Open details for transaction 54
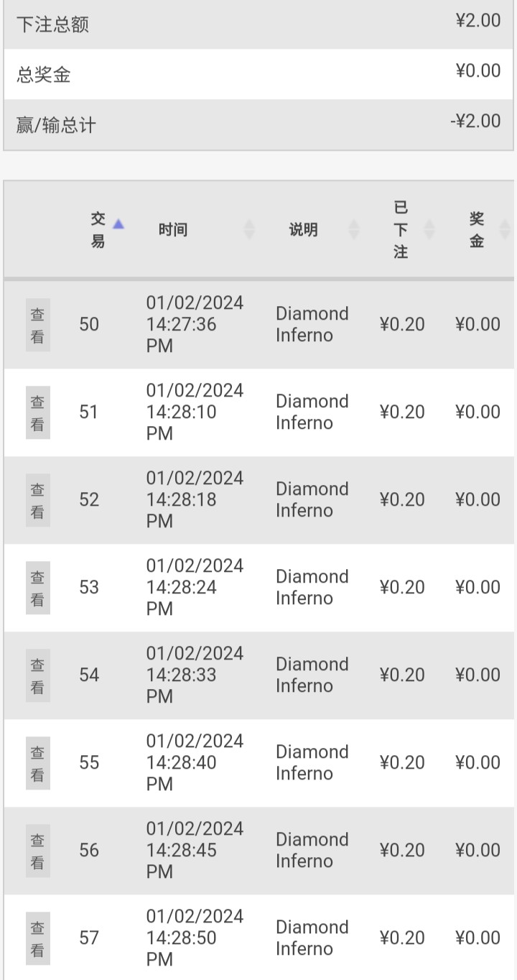This screenshot has height=980, width=517. (37, 676)
